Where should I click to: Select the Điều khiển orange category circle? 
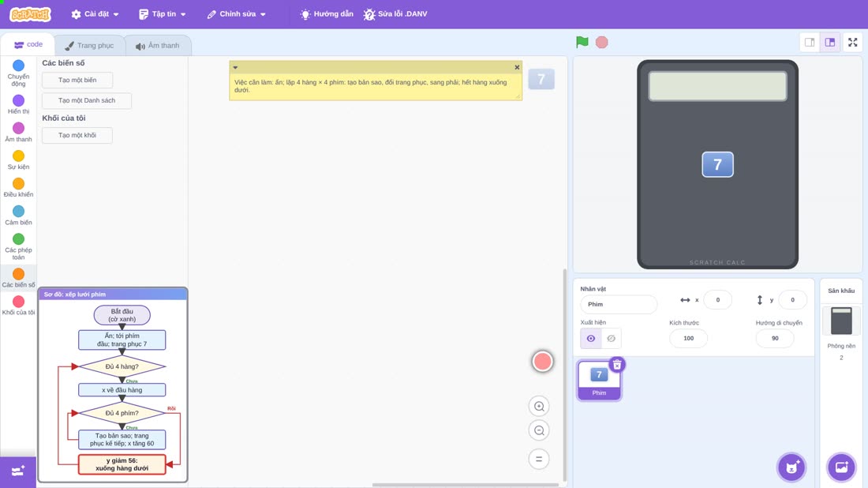coord(18,183)
